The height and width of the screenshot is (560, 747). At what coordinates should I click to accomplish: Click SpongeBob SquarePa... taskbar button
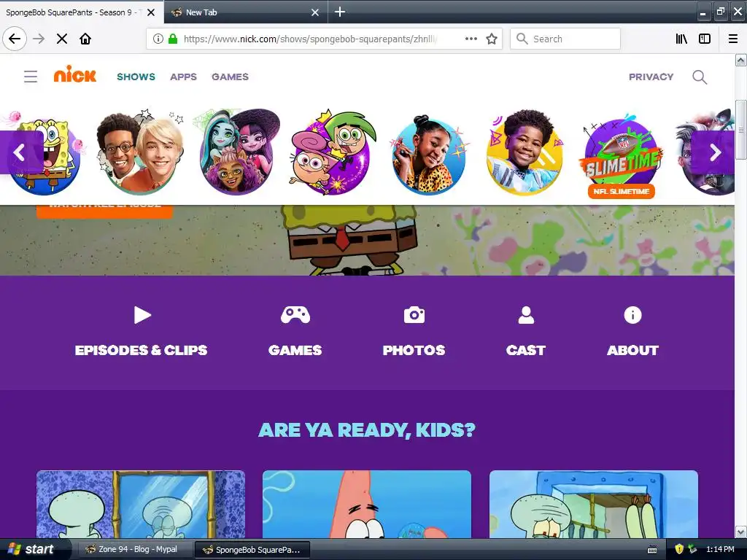(x=252, y=550)
